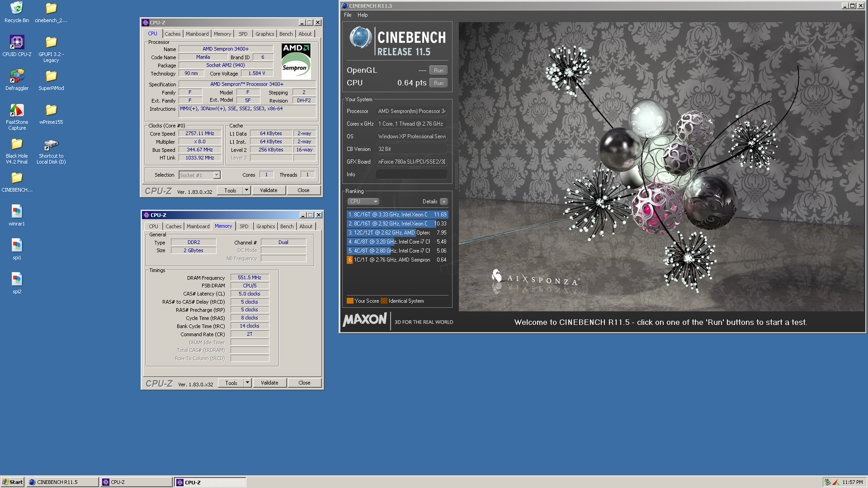
Task: Click the AMD Sempron logo in CPU-Z
Action: 296,61
